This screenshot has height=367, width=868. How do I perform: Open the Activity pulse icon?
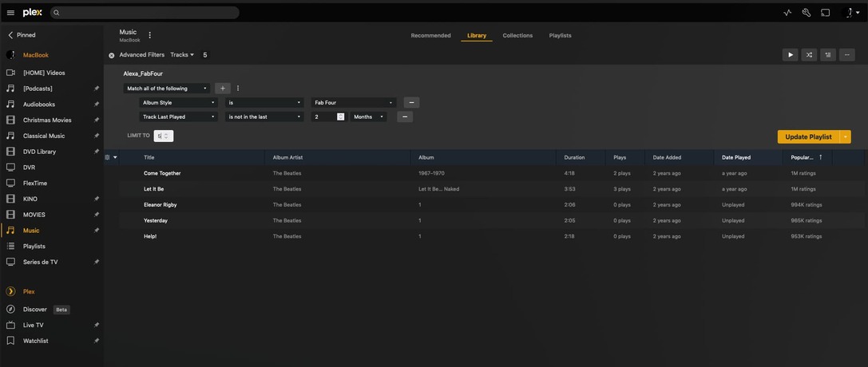pos(787,13)
